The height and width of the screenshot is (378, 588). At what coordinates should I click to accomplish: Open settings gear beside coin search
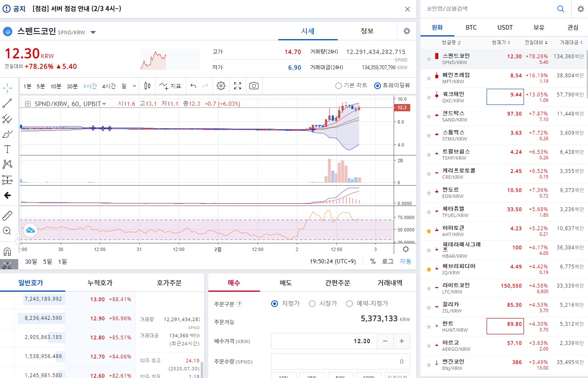pos(580,9)
